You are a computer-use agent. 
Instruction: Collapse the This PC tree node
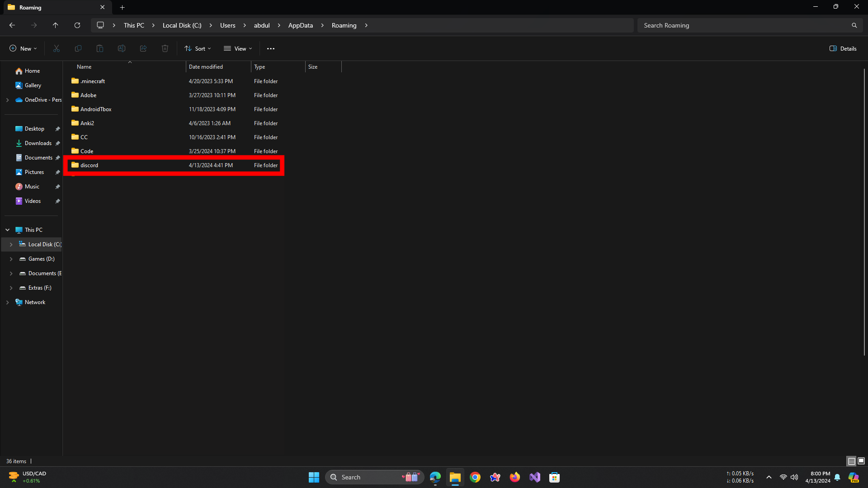[8, 230]
